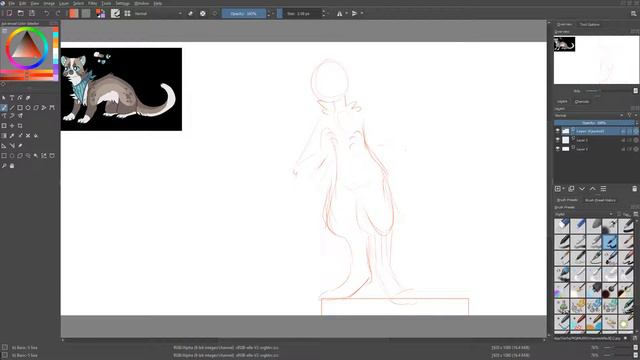640x360 pixels.
Task: Select the zoom tool
Action: click(4, 166)
